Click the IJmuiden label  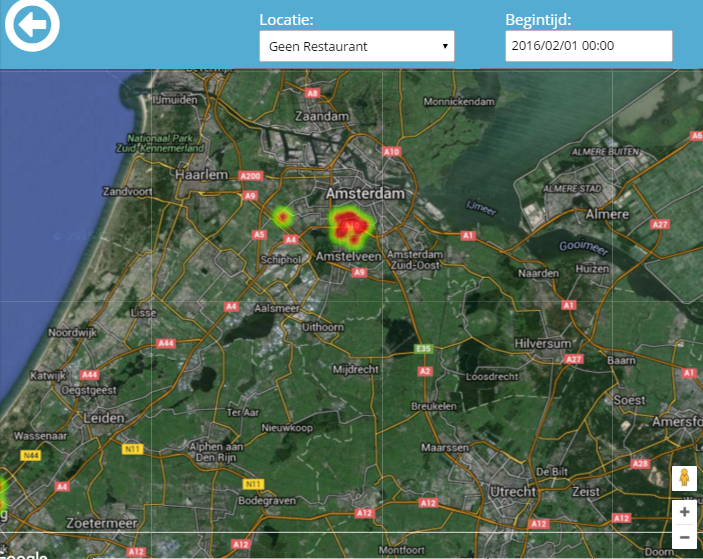tap(175, 100)
